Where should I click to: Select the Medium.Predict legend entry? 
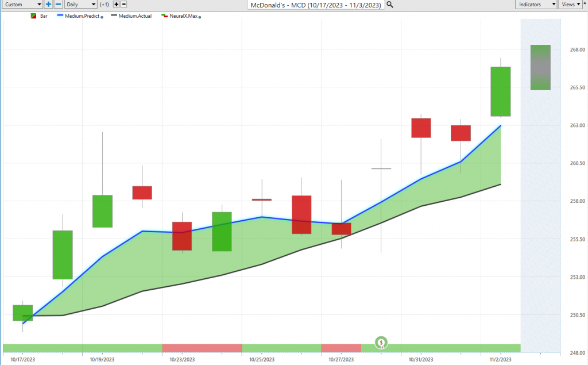click(x=82, y=16)
